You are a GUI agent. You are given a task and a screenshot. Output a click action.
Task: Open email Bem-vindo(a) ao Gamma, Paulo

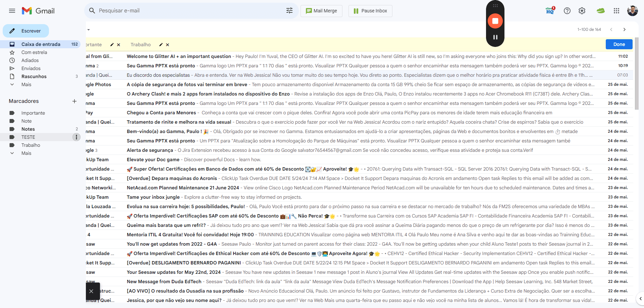click(x=360, y=131)
